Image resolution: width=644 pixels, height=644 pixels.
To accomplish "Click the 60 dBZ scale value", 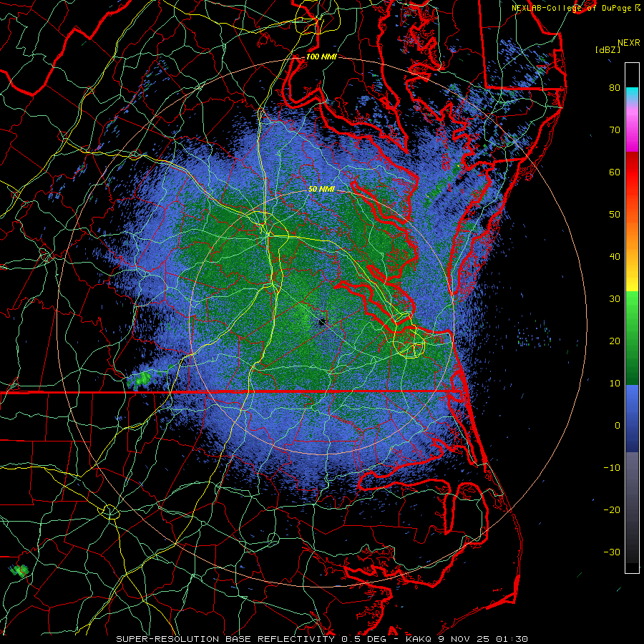I will (615, 172).
